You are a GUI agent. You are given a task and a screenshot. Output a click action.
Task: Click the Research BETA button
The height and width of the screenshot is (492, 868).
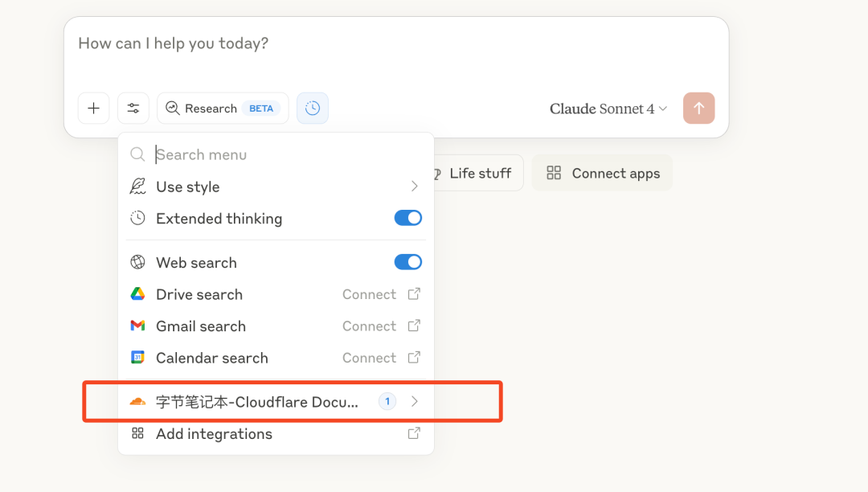tap(223, 109)
